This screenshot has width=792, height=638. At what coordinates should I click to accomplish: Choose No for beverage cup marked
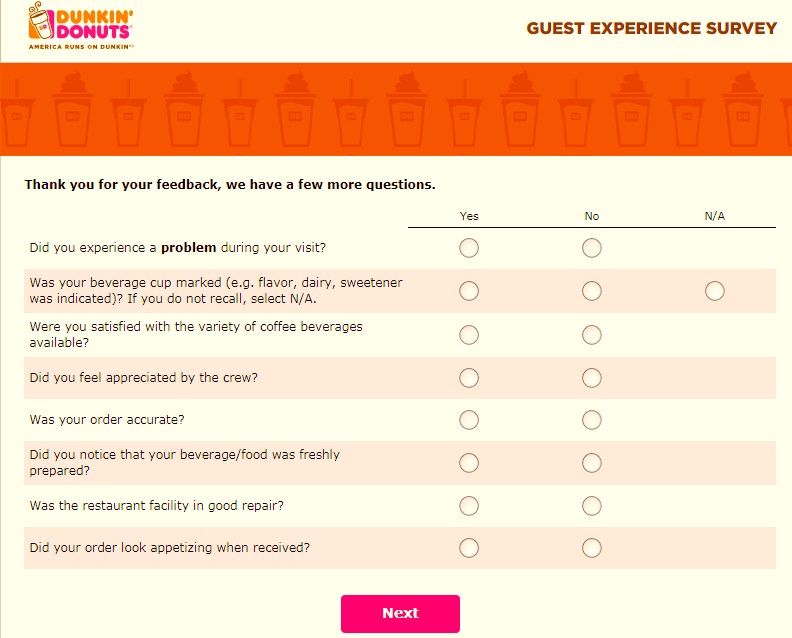(x=591, y=291)
